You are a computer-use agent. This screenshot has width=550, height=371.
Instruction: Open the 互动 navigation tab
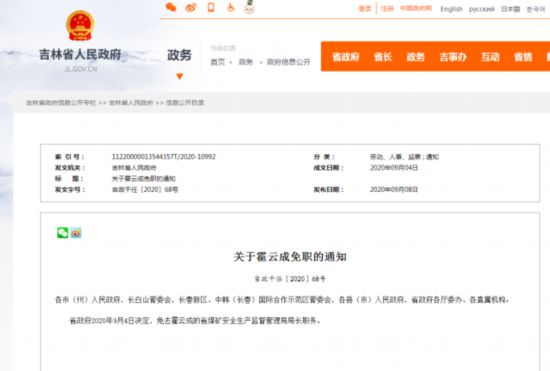pos(490,57)
